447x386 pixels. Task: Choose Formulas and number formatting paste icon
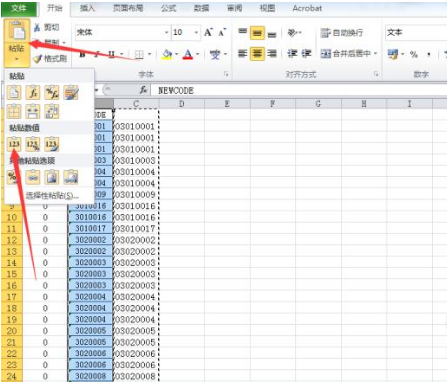pyautogui.click(x=52, y=93)
